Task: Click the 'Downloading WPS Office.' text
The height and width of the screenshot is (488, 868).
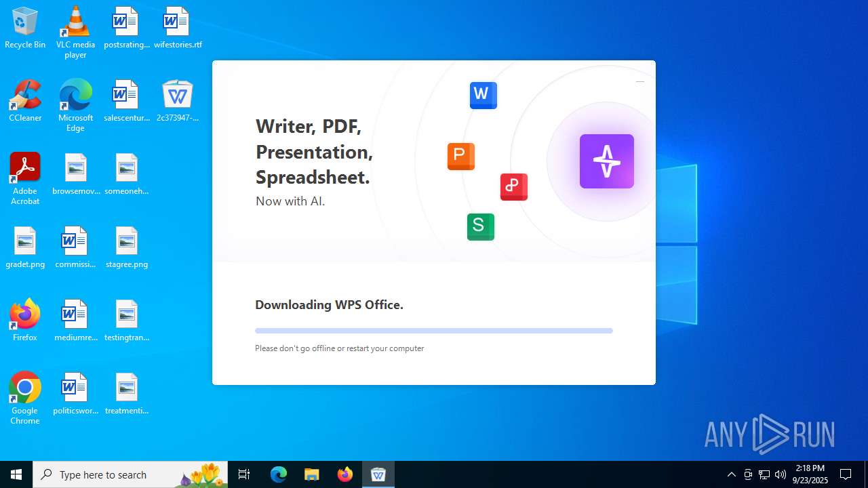Action: pyautogui.click(x=329, y=305)
